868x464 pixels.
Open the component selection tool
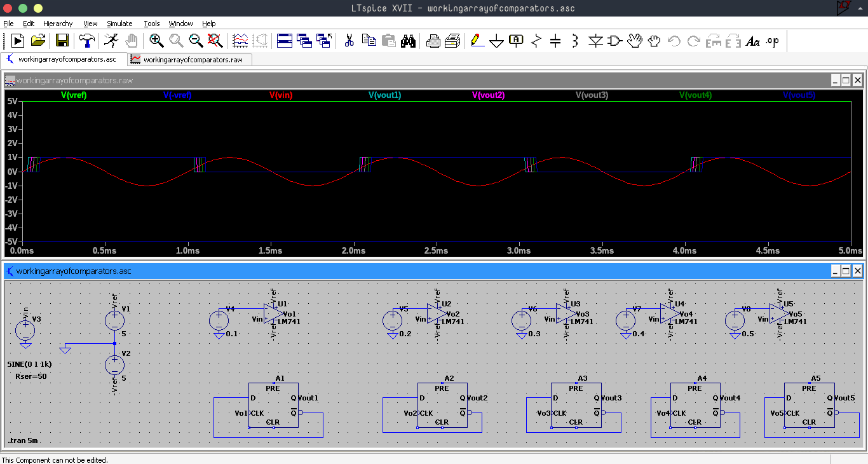[x=614, y=41]
